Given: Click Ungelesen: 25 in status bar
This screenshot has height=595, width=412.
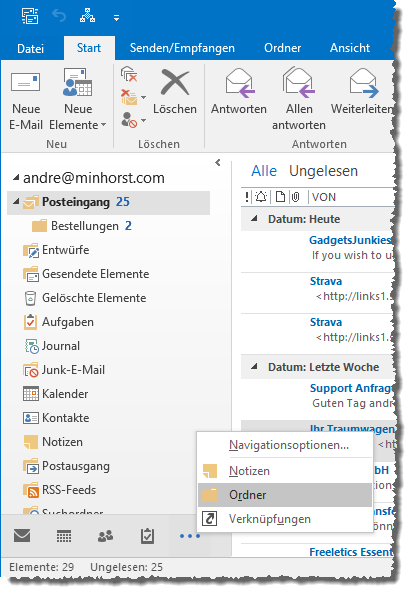Looking at the screenshot, I should [126, 567].
